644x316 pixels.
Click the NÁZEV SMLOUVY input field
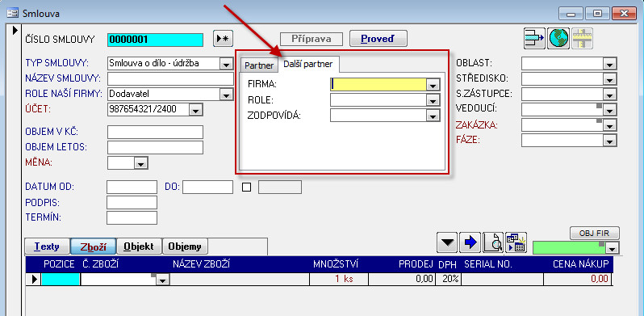170,79
